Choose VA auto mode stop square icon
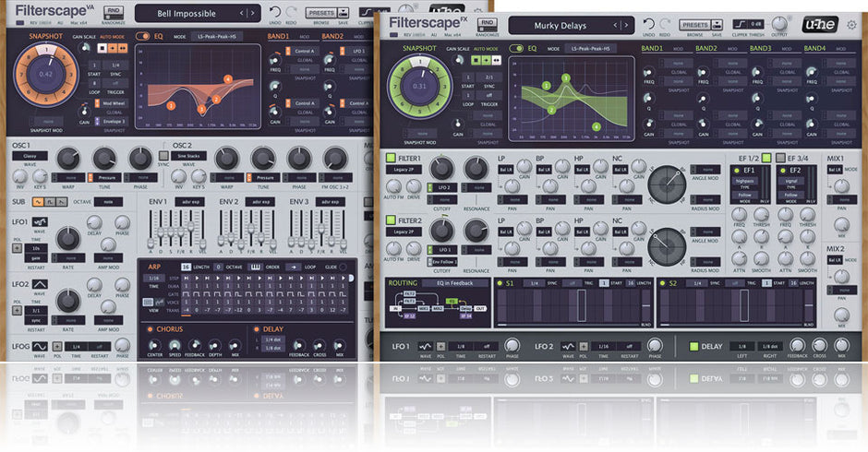The image size is (868, 452). click(102, 48)
